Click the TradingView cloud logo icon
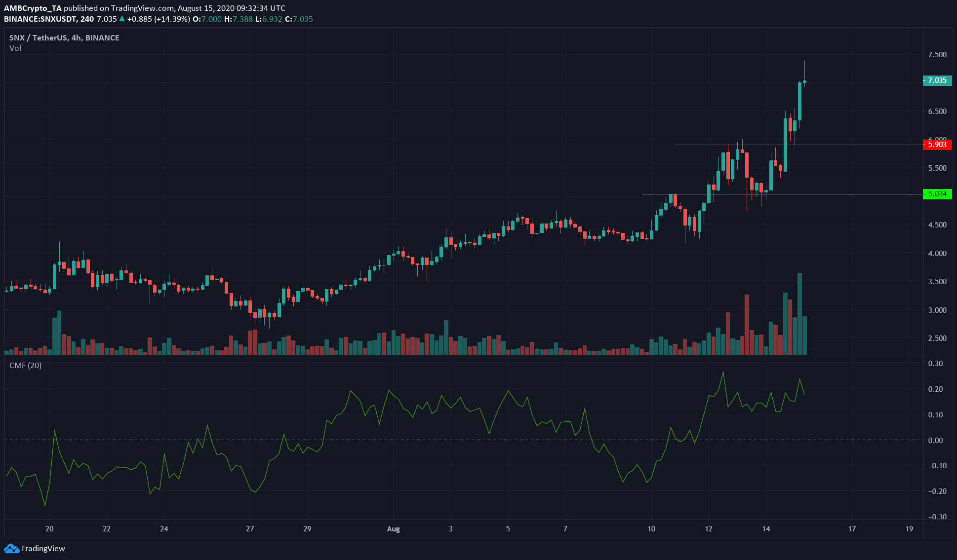The height and width of the screenshot is (560, 957). [x=11, y=548]
